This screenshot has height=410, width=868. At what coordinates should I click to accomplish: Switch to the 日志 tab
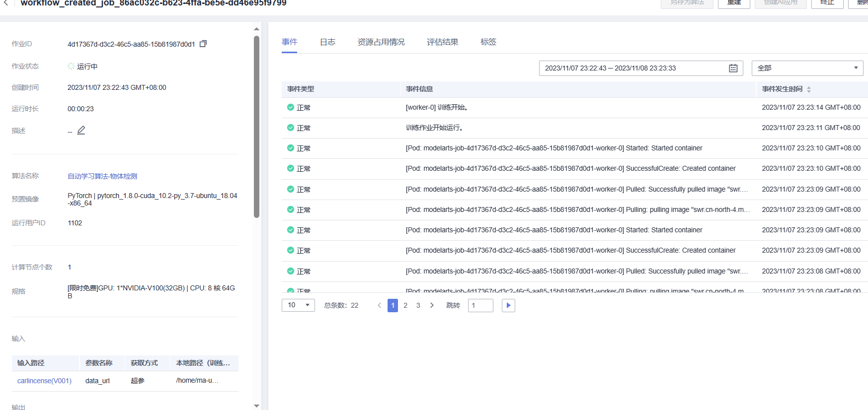(327, 42)
